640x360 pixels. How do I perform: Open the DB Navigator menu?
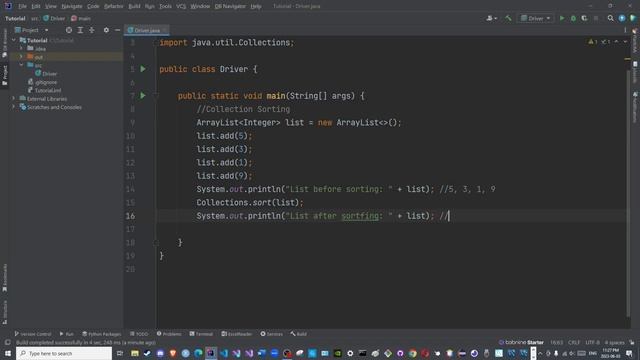tap(230, 6)
